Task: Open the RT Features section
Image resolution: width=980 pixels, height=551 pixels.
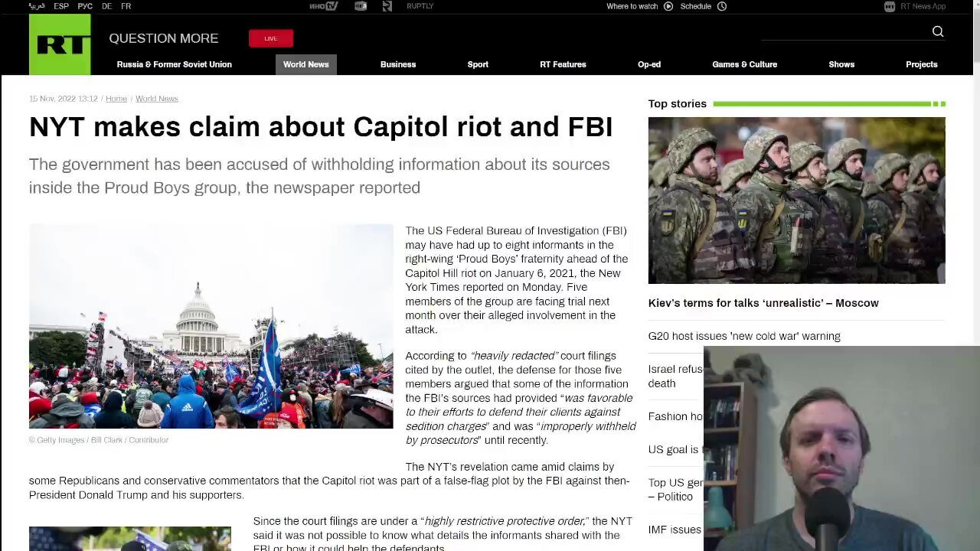Action: click(x=563, y=64)
